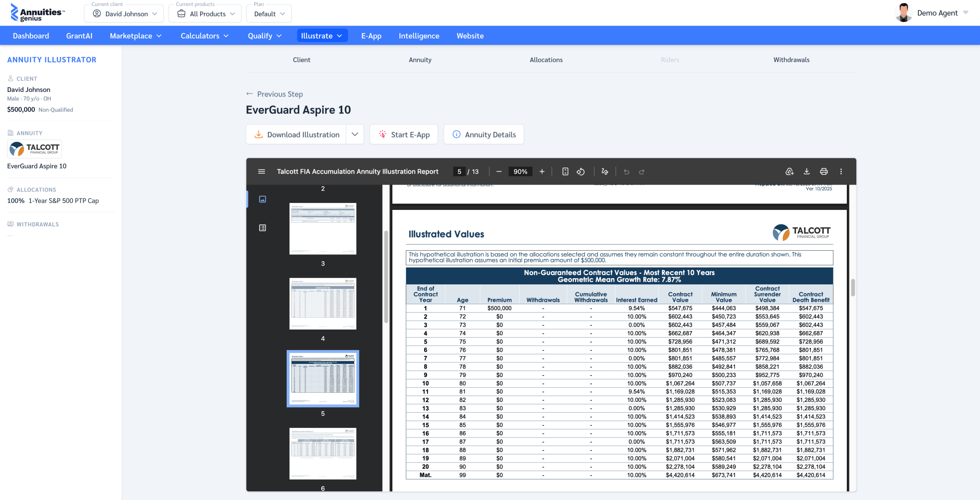
Task: Click the Previous Step back arrow
Action: pyautogui.click(x=250, y=94)
